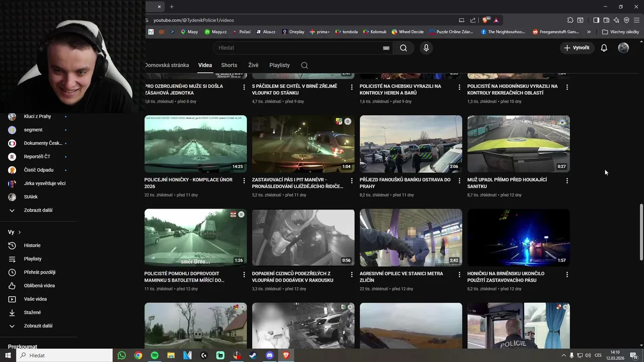This screenshot has width=644, height=362.
Task: Start voice search with the microphone icon
Action: (x=426, y=48)
